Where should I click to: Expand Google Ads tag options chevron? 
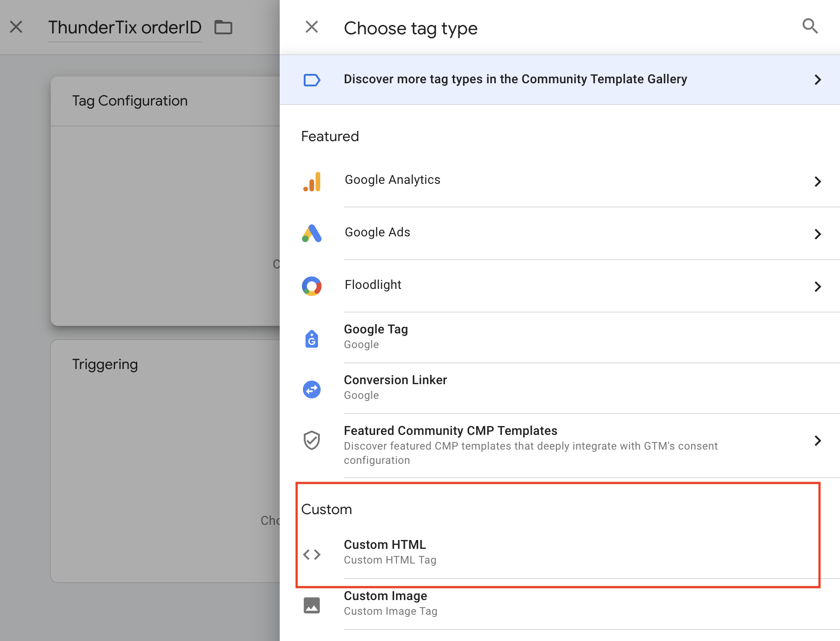click(818, 234)
